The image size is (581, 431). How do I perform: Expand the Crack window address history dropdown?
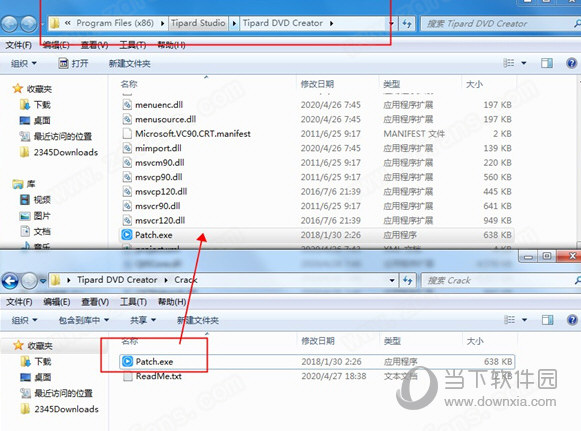coord(392,281)
